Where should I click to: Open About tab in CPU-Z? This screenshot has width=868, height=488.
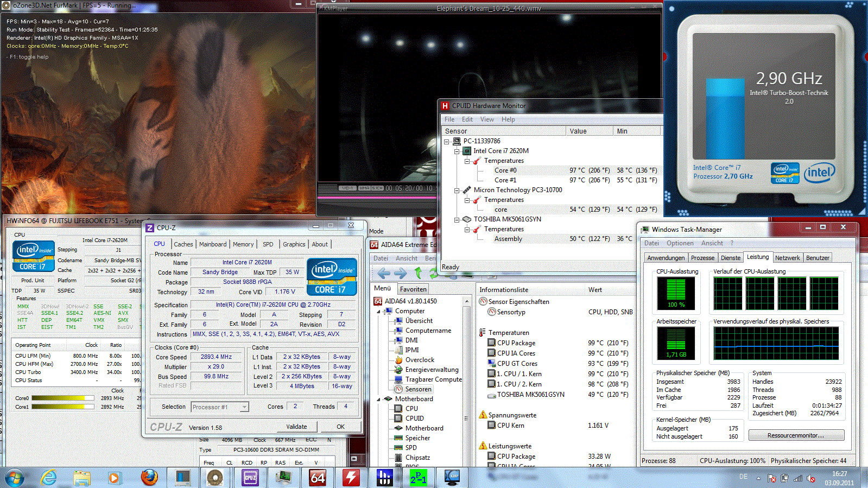click(x=320, y=244)
